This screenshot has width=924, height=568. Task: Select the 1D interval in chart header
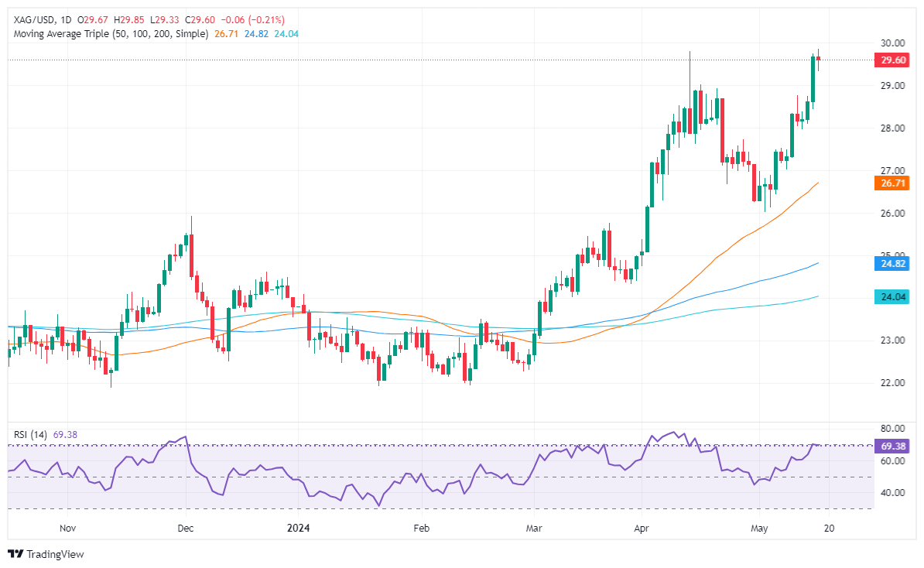(65, 20)
